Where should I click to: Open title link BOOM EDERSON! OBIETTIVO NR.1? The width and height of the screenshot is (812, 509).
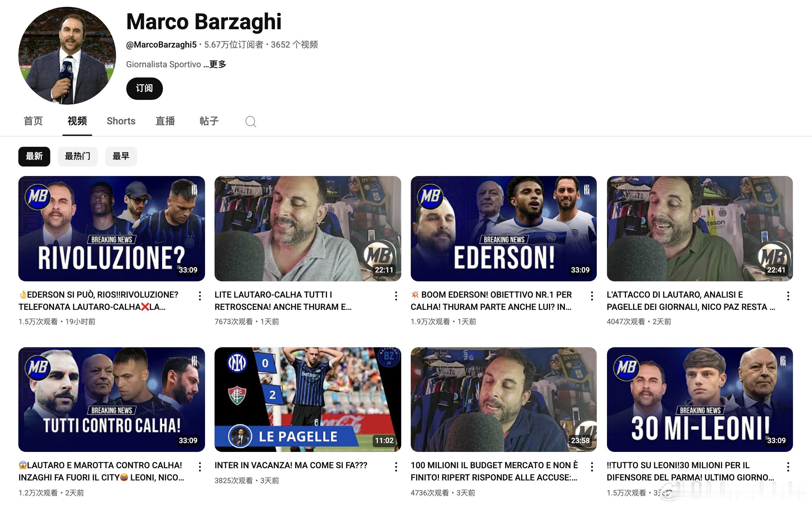[x=492, y=301]
